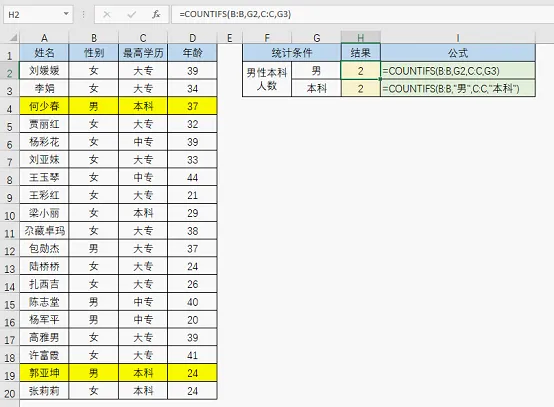Select column F header
Screen dimensions: 554x407
[x=267, y=38]
